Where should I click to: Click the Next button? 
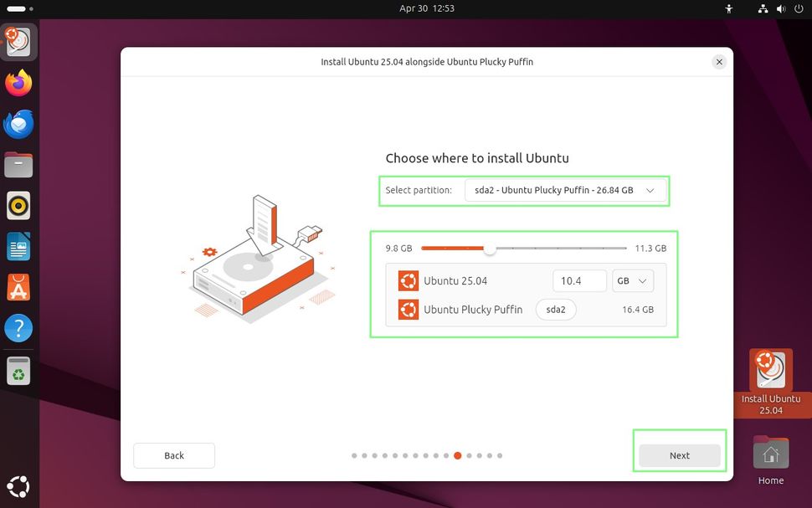point(679,455)
